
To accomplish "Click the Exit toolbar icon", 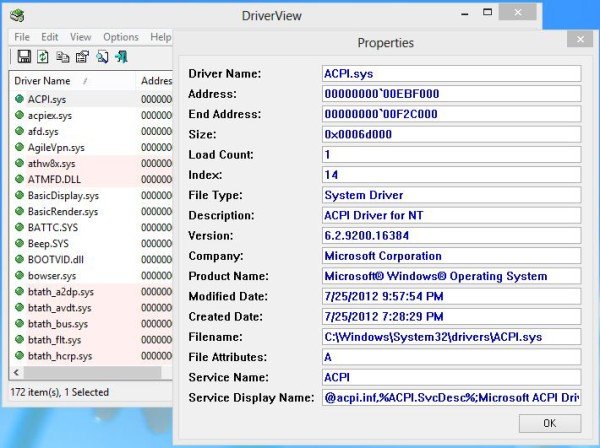I will pos(121,57).
